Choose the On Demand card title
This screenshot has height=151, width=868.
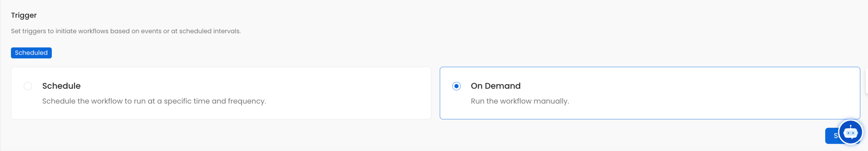point(495,86)
